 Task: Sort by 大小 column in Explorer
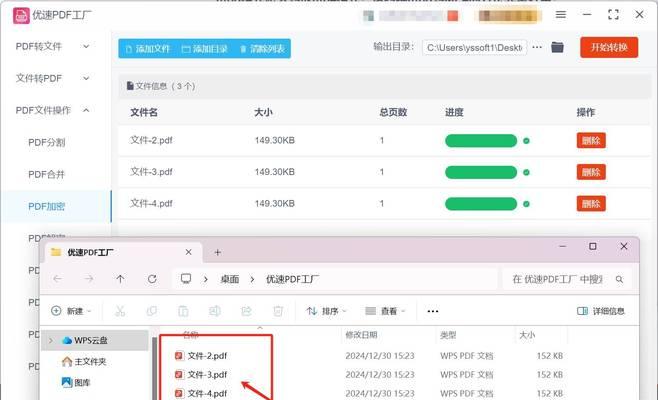click(x=527, y=335)
